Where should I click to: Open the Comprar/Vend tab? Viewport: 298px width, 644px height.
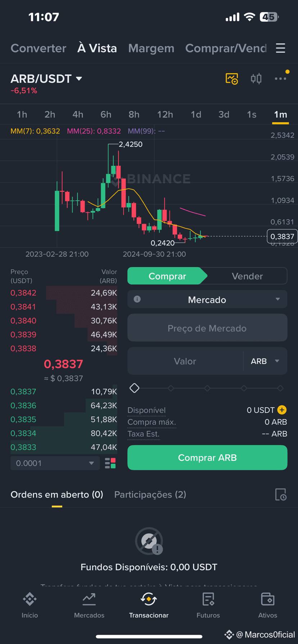pos(226,48)
